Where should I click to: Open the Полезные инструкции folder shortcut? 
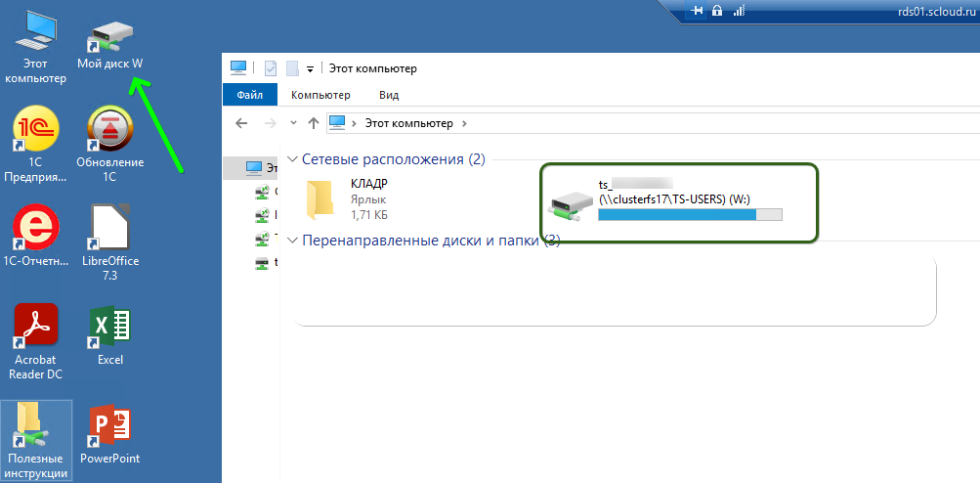point(37,440)
